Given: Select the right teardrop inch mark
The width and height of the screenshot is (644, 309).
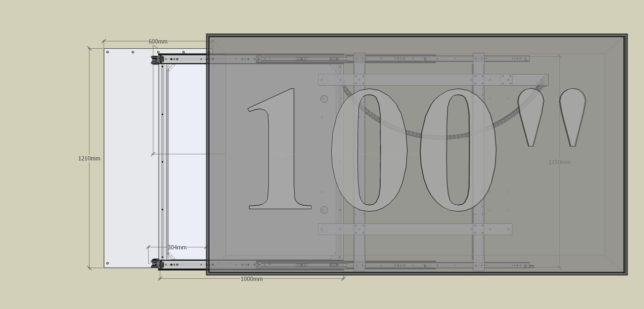Looking at the screenshot, I should 573,113.
